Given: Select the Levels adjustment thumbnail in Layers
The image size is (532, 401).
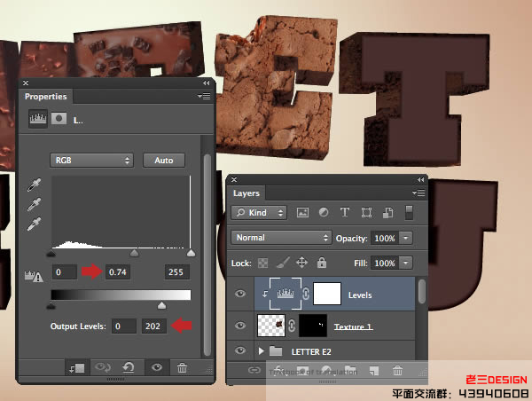Looking at the screenshot, I should (286, 294).
